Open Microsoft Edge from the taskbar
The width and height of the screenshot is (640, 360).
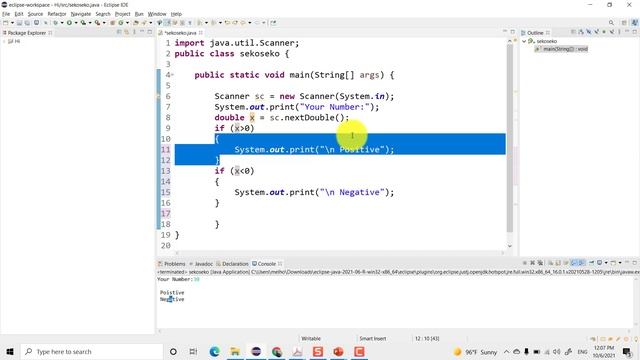click(x=214, y=351)
